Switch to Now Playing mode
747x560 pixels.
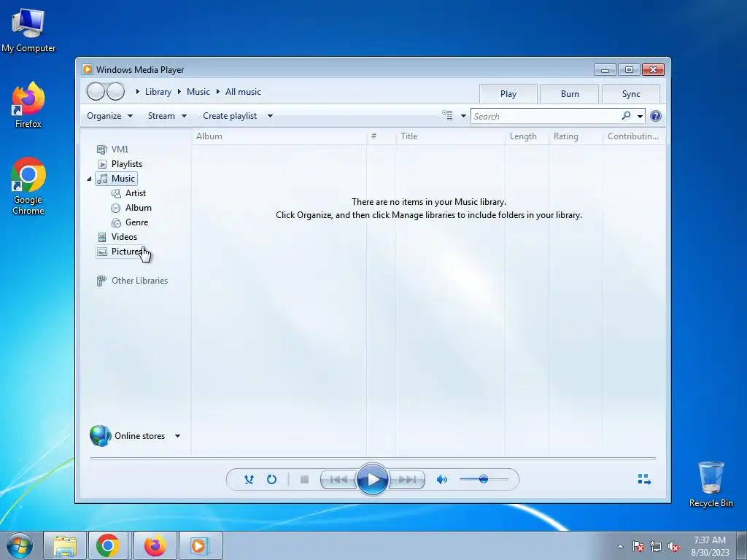tap(644, 479)
